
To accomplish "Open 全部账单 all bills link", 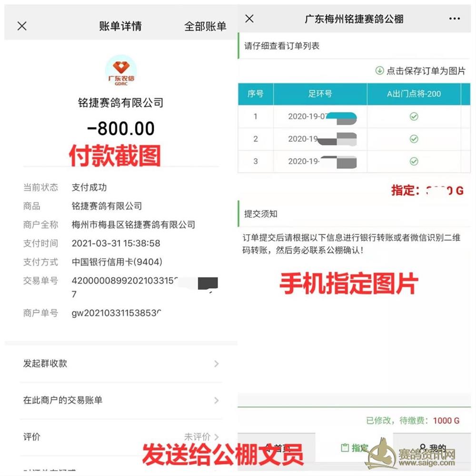I will coord(205,26).
